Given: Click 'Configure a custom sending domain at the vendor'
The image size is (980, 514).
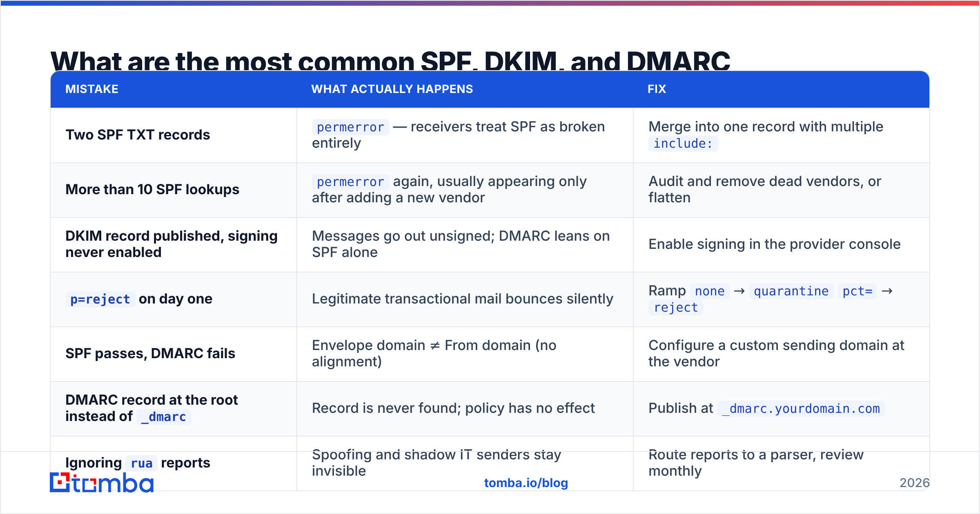Looking at the screenshot, I should [776, 353].
